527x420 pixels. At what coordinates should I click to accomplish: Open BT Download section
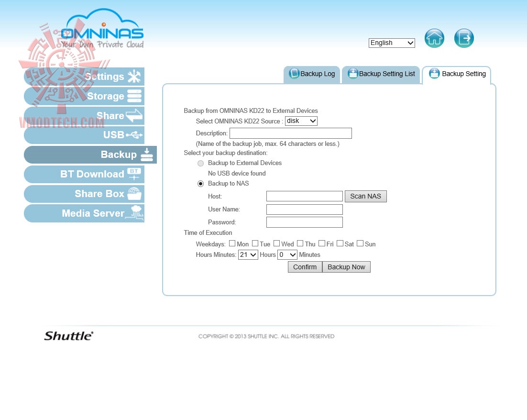[84, 174]
